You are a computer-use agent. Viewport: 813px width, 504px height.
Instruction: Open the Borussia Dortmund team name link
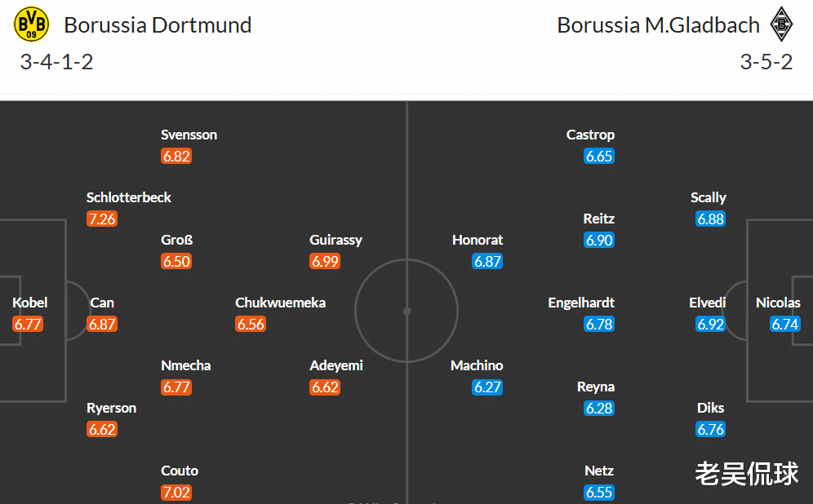click(158, 25)
